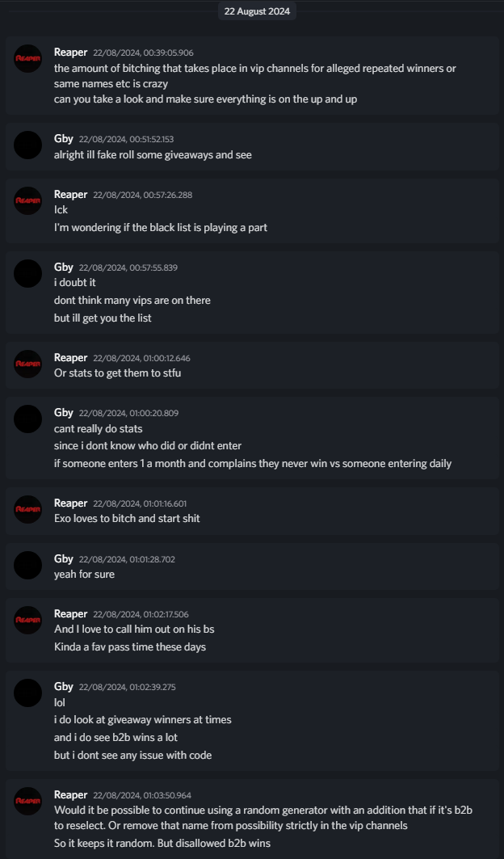Click Reaper's avatar beside the 'Ick' message
The height and width of the screenshot is (859, 504).
[x=28, y=200]
